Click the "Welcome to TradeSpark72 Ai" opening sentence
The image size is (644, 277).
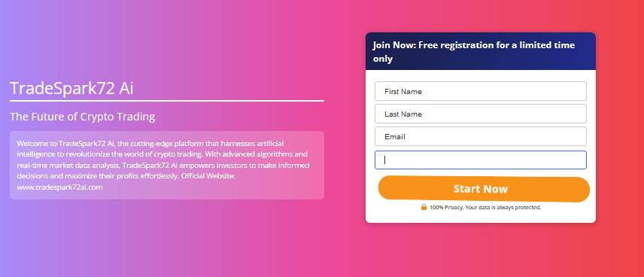pyautogui.click(x=66, y=144)
